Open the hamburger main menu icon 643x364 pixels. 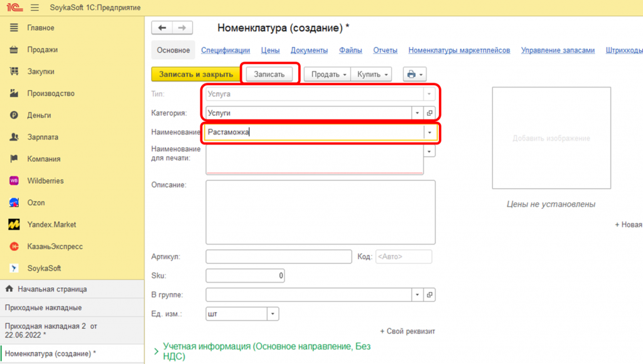(x=34, y=8)
